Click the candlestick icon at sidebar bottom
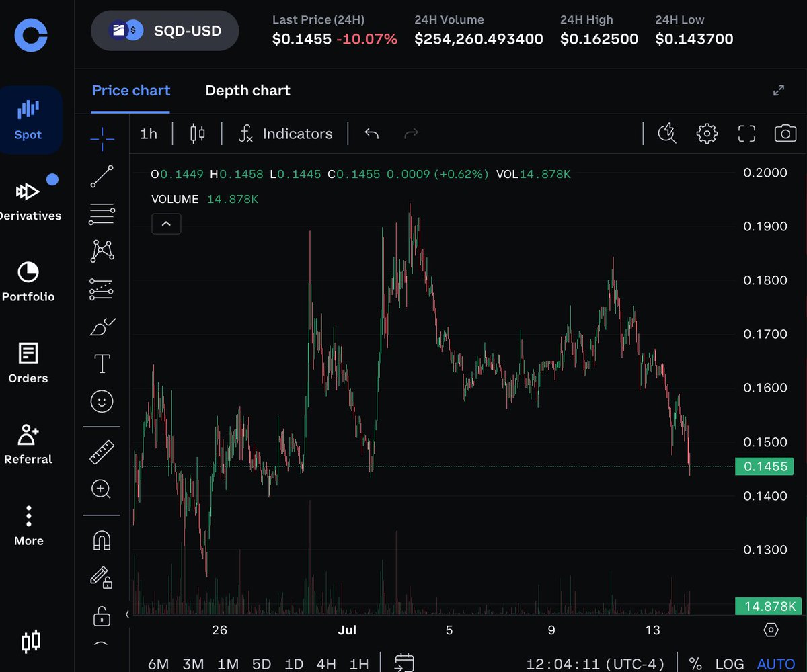807x672 pixels. coord(31,642)
